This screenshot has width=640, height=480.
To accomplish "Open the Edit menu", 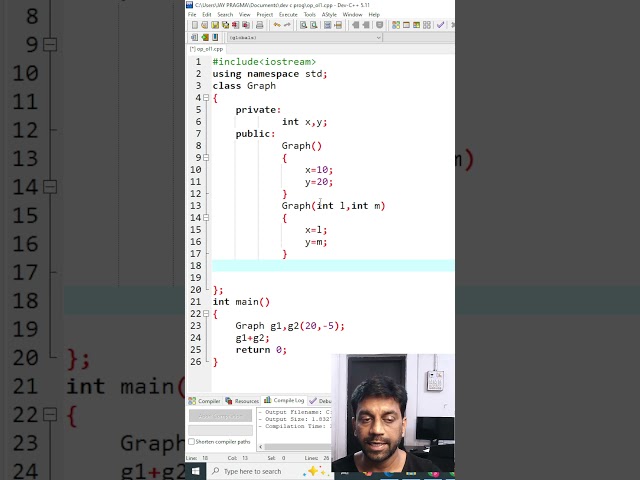I will 207,14.
